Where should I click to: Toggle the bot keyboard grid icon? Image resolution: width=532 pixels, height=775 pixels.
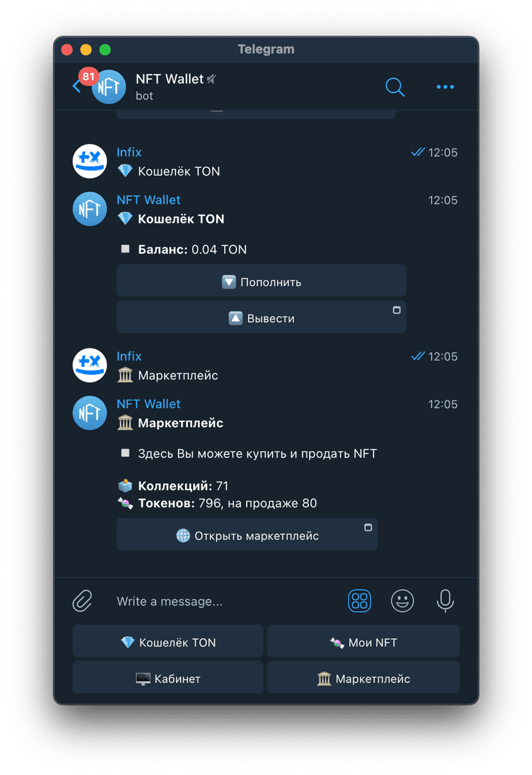[x=360, y=601]
